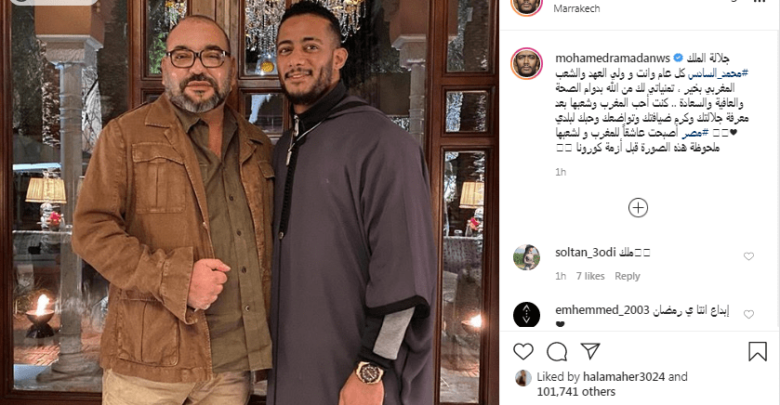Screen dimensions: 780x405
Task: Open more options dots at top right
Action: (759, 2)
